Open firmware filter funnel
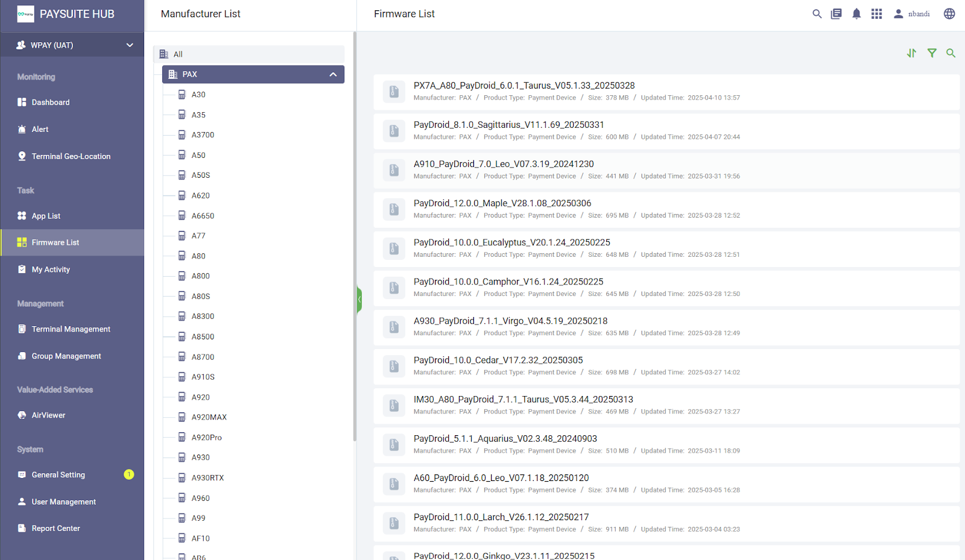 click(x=932, y=53)
